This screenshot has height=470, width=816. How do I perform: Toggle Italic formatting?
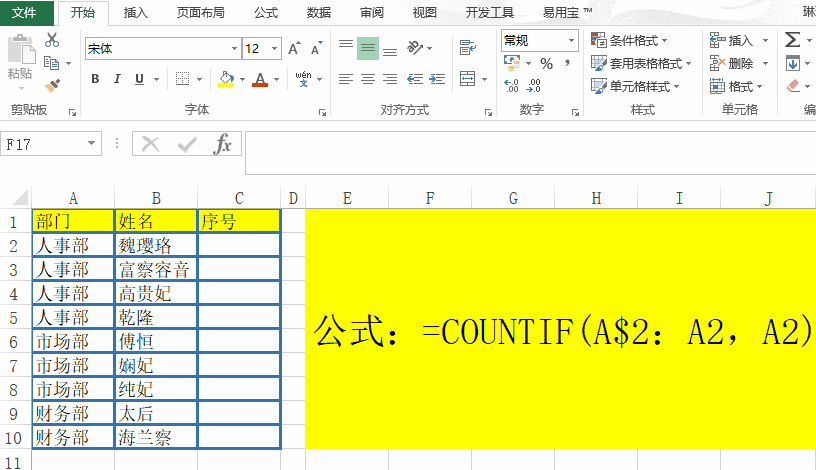coord(117,79)
